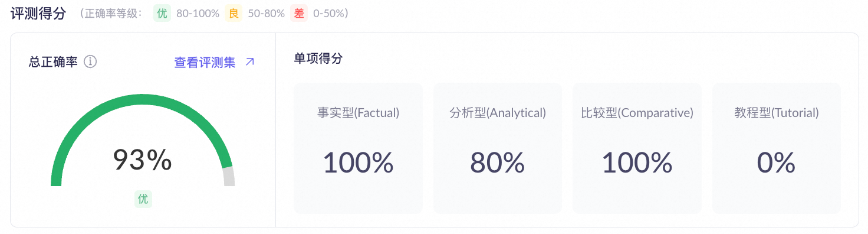The height and width of the screenshot is (234, 868).
Task: Click the 总正确率 label
Action: coord(53,62)
